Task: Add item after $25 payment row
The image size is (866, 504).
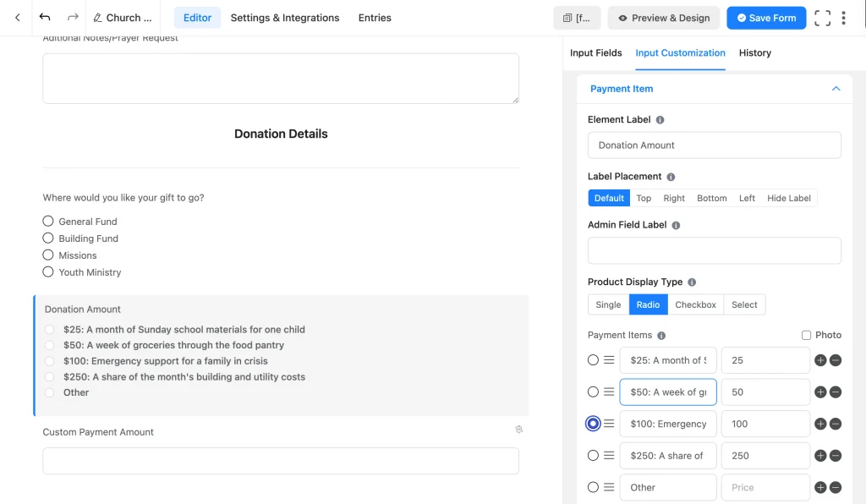Action: [x=820, y=360]
